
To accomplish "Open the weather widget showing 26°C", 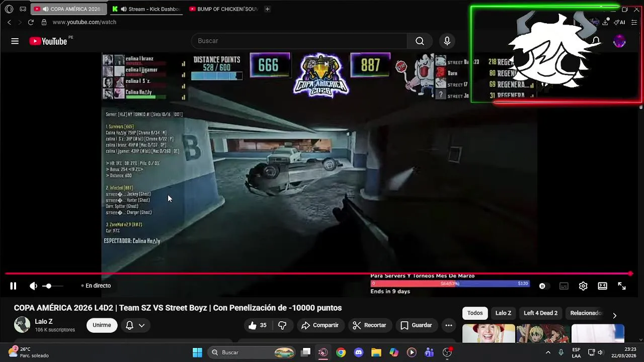I will (x=29, y=352).
